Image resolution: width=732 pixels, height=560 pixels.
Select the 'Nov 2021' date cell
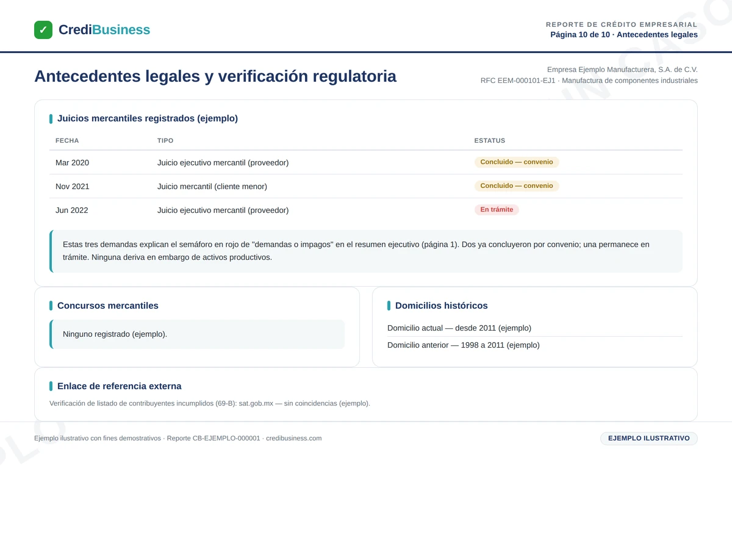point(72,187)
